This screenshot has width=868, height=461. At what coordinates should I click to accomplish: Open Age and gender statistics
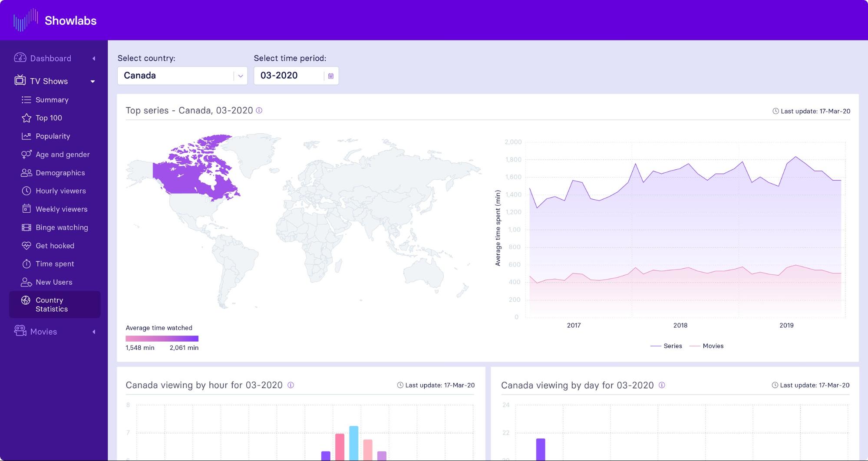click(55, 155)
